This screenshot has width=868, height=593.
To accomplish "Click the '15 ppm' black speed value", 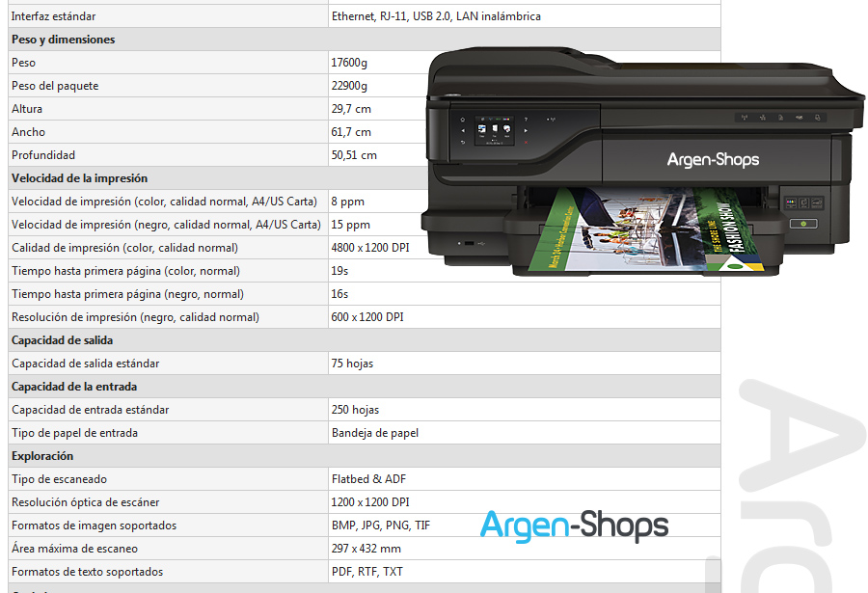I will point(351,225).
